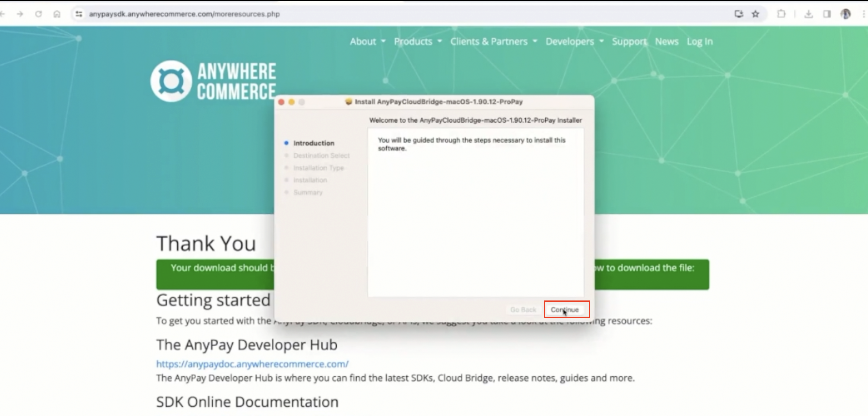Screen dimensions: 868x416
Task: Click The AnyPay Developer Hub heading
Action: (x=247, y=345)
